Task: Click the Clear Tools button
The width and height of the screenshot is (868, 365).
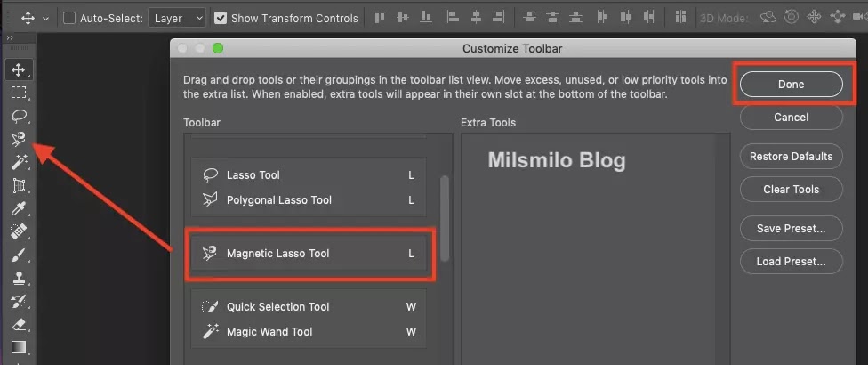Action: (x=791, y=189)
